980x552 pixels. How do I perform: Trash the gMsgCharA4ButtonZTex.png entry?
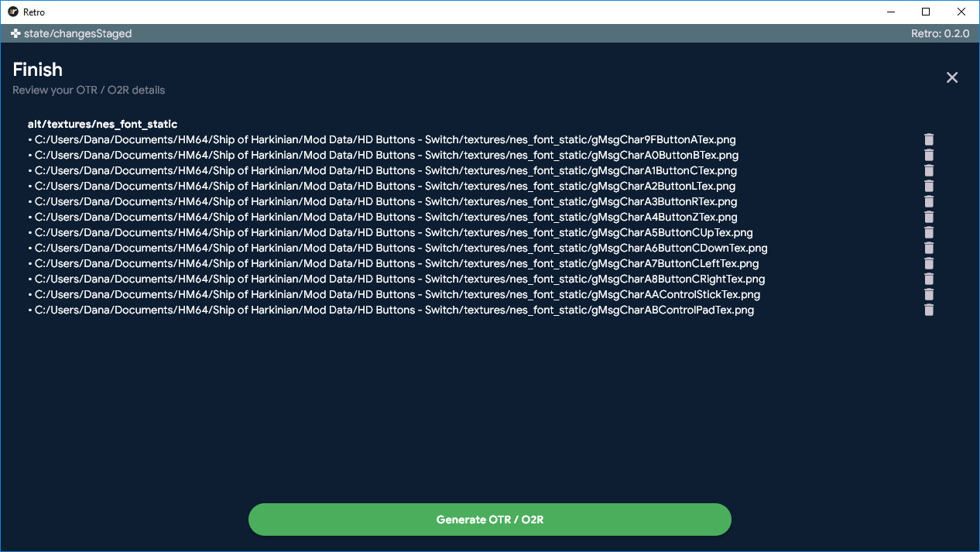tap(929, 217)
